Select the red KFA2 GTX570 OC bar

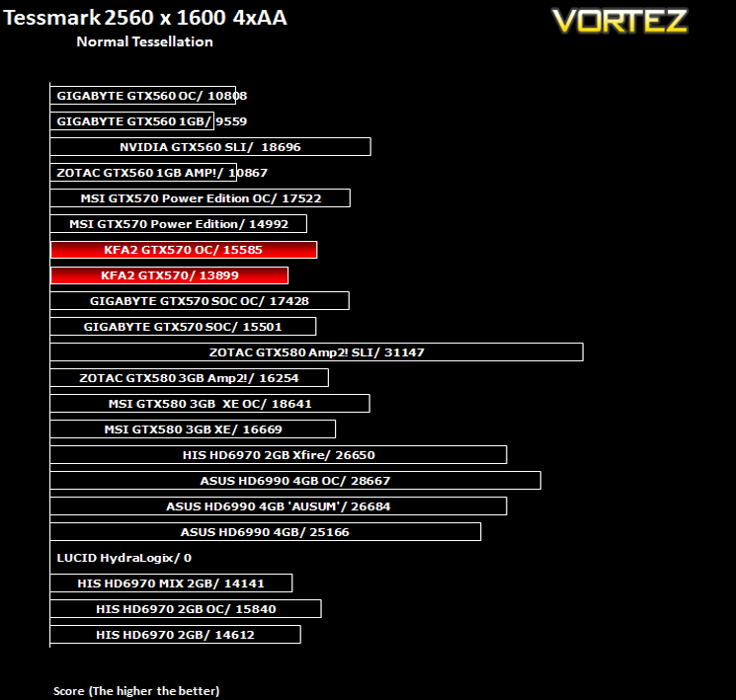point(184,250)
